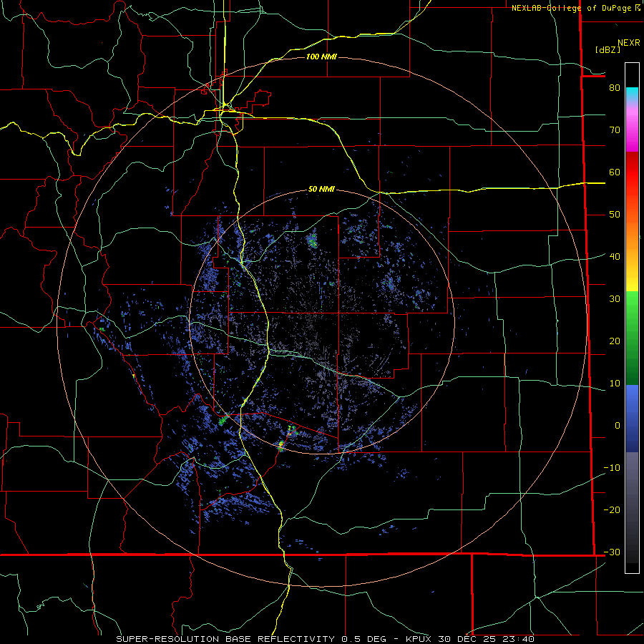Click the 40 dBZ scale value
This screenshot has width=644, height=644.
[x=615, y=256]
